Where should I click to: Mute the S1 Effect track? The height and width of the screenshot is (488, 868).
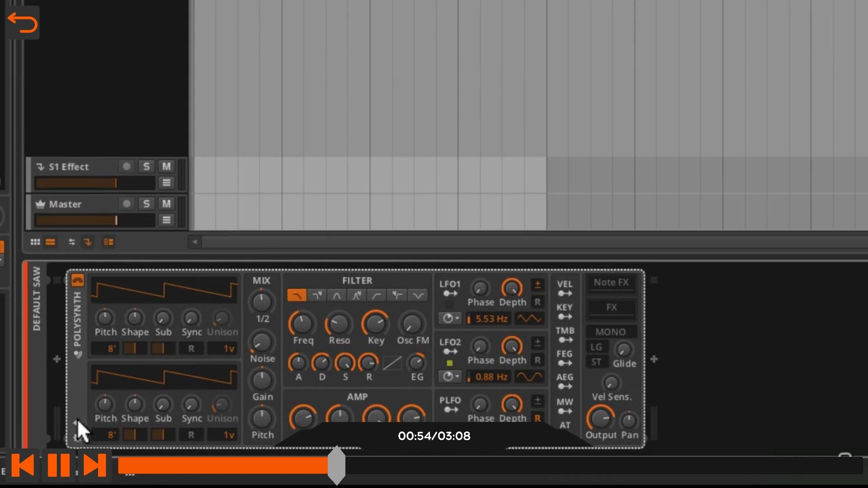(x=166, y=166)
